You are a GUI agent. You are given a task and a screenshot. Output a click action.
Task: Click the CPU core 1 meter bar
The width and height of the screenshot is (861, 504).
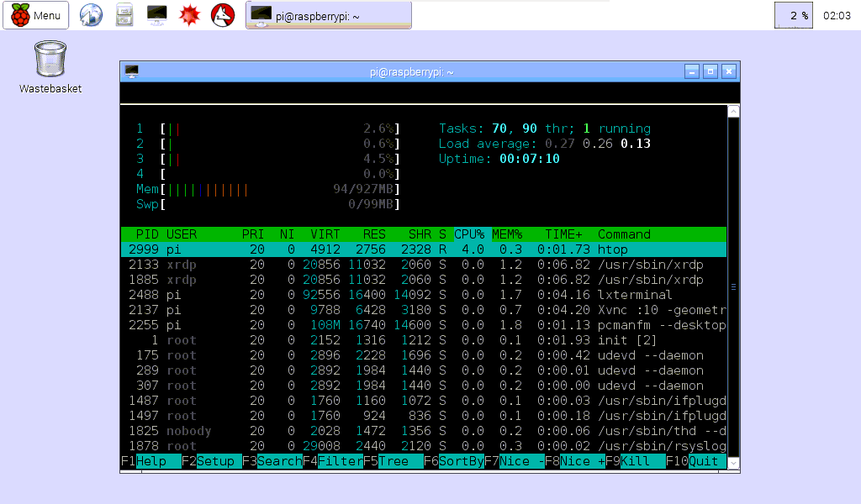[268, 129]
